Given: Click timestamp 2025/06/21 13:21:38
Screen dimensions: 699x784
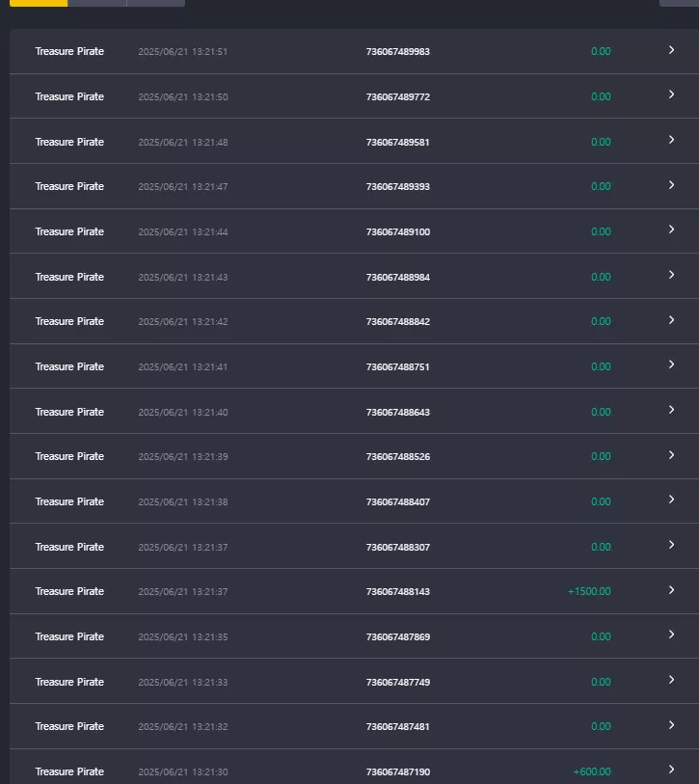Looking at the screenshot, I should pyautogui.click(x=183, y=502).
